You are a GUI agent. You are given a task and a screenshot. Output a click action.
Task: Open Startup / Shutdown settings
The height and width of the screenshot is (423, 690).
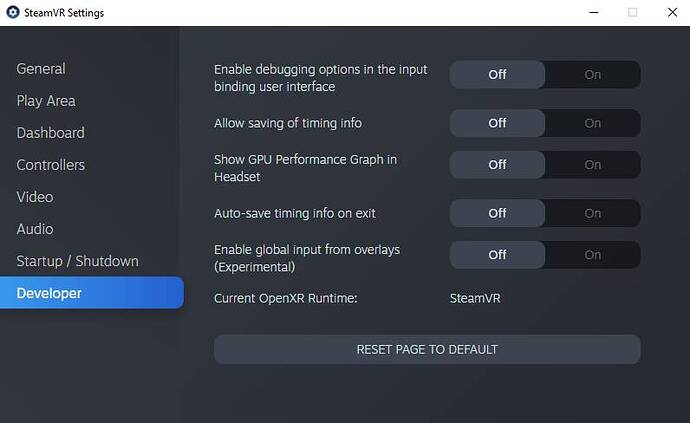coord(77,261)
